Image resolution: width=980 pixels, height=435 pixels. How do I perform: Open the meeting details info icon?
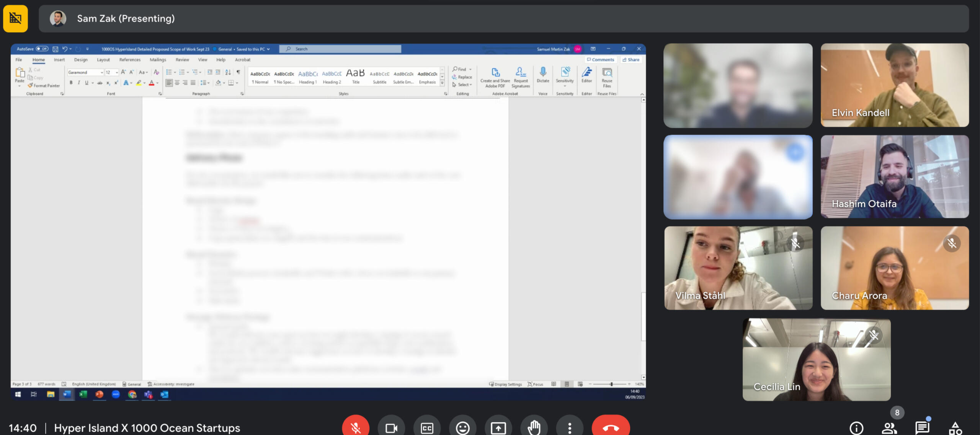click(856, 428)
